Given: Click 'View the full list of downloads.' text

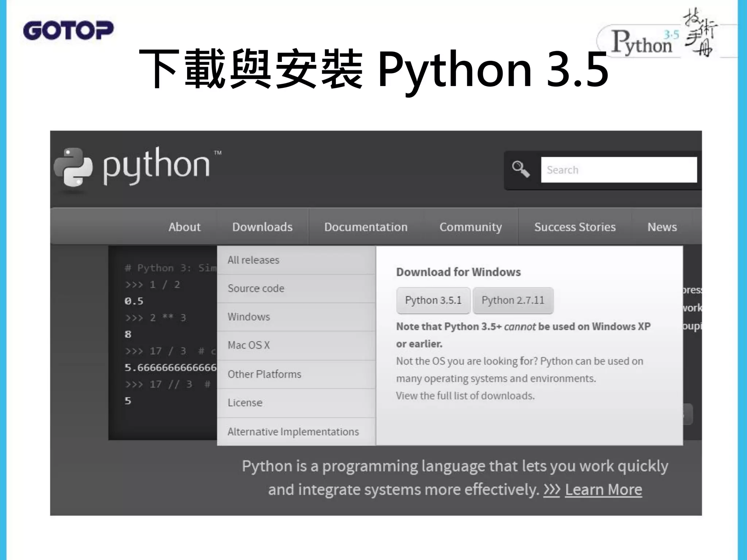Looking at the screenshot, I should [465, 396].
